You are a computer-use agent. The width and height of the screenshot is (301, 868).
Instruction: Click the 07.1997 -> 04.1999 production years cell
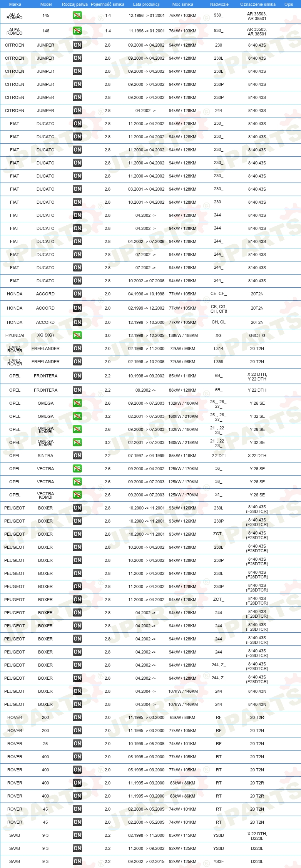[146, 456]
